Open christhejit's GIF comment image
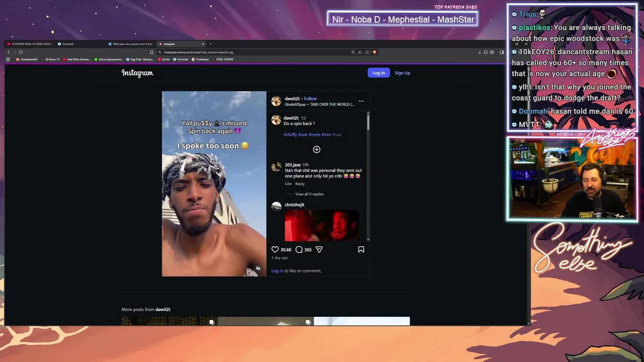Viewport: 644px width, 362px height. point(322,226)
